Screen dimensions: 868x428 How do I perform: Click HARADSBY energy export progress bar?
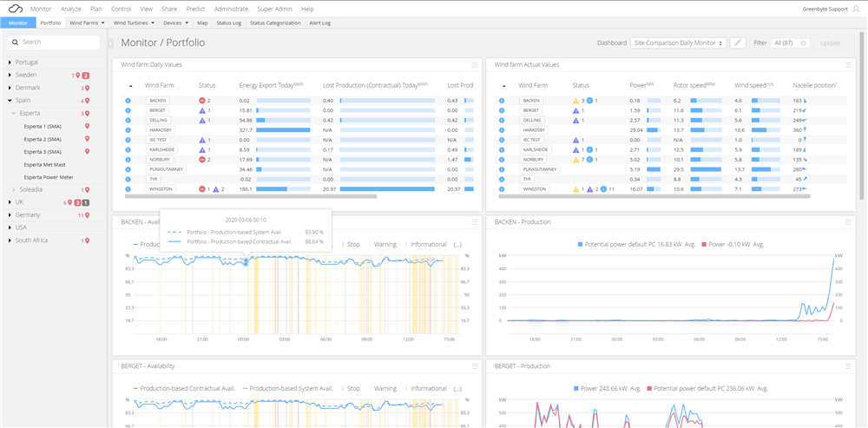coord(283,130)
